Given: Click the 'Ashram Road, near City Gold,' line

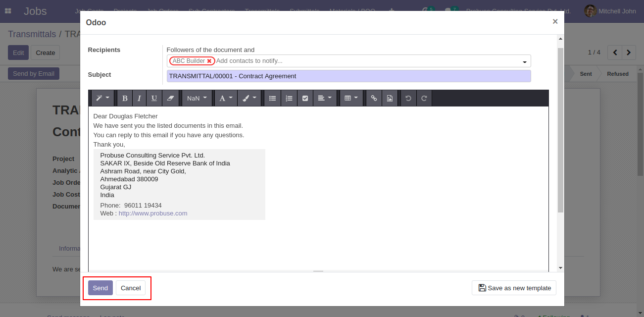Looking at the screenshot, I should pos(143,171).
